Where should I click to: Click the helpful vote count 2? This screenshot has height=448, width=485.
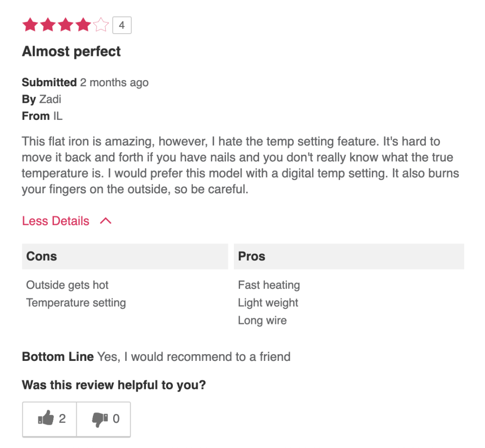tap(62, 419)
